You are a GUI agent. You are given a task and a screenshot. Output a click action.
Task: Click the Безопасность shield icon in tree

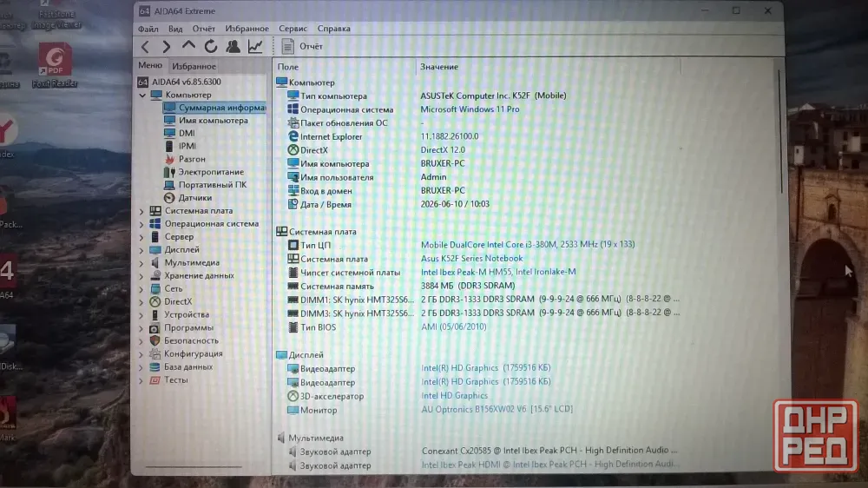pyautogui.click(x=155, y=340)
